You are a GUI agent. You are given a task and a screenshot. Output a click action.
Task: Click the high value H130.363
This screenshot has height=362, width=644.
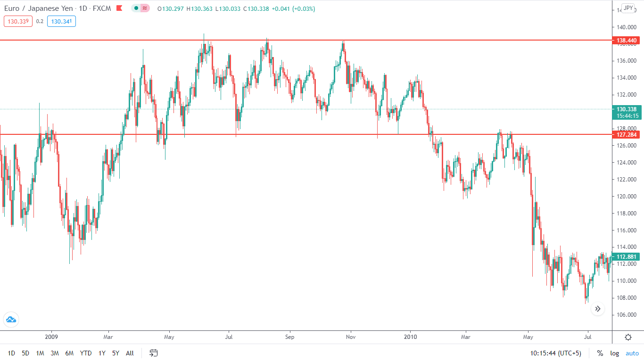(200, 9)
